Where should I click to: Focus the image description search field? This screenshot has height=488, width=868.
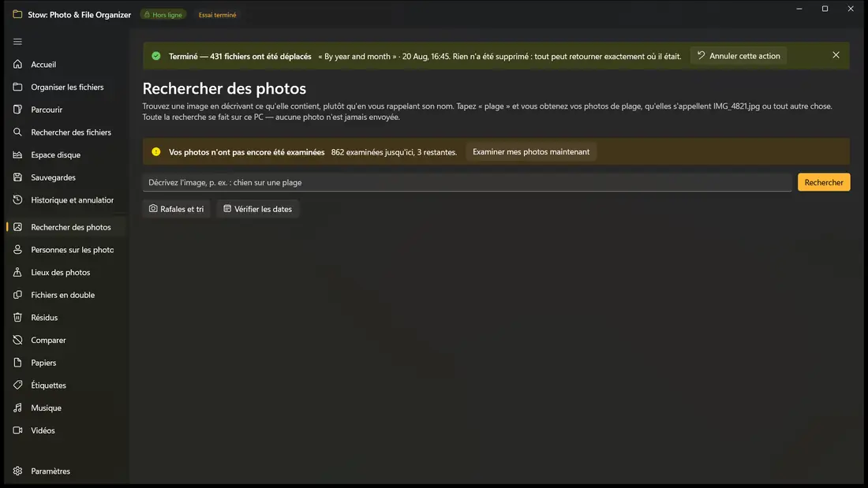coord(467,182)
